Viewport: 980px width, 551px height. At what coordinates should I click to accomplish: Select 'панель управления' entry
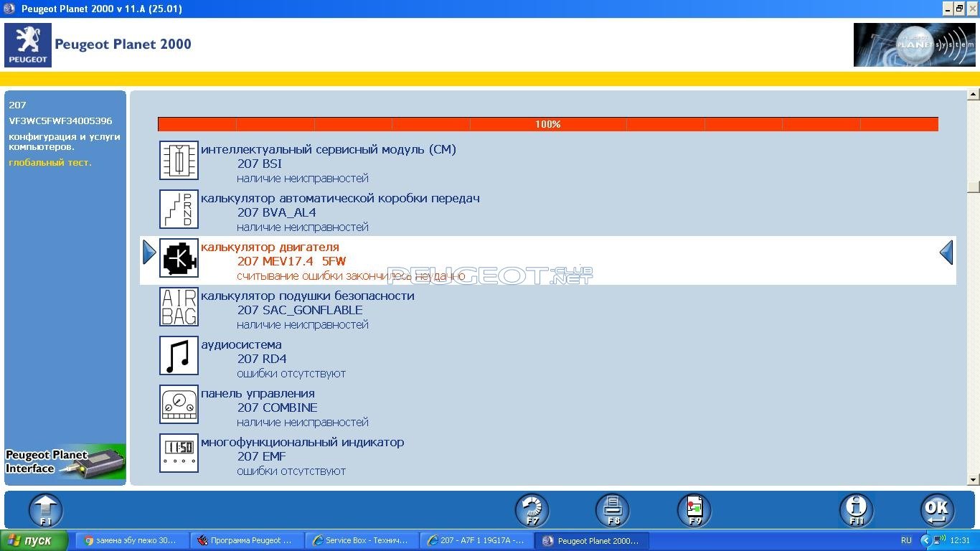coord(258,394)
